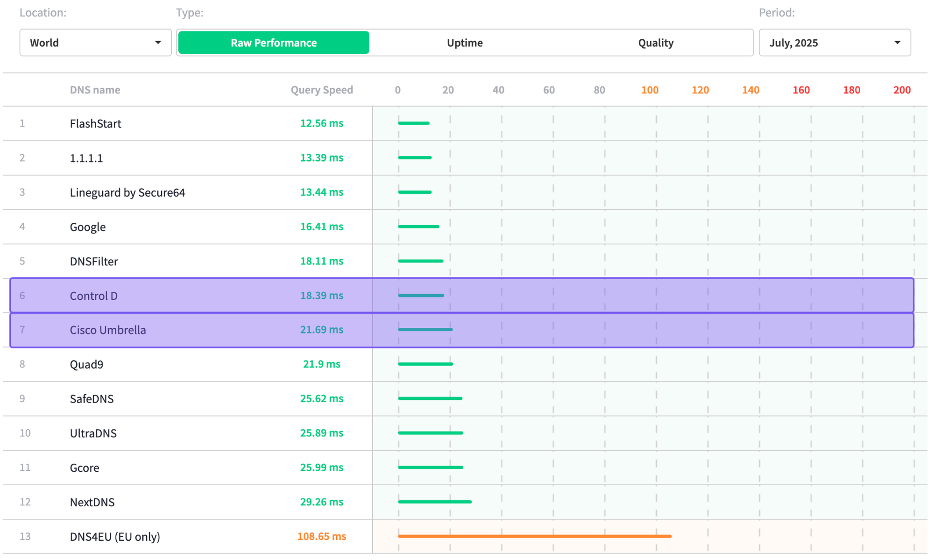Click the UltraDNS entry
Image resolution: width=934 pixels, height=560 pixels.
pos(93,433)
